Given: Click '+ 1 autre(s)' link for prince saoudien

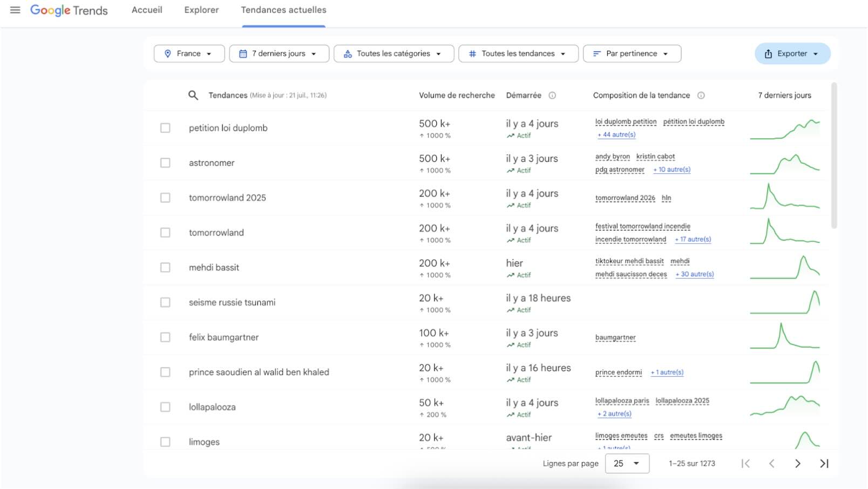Looking at the screenshot, I should [x=667, y=372].
